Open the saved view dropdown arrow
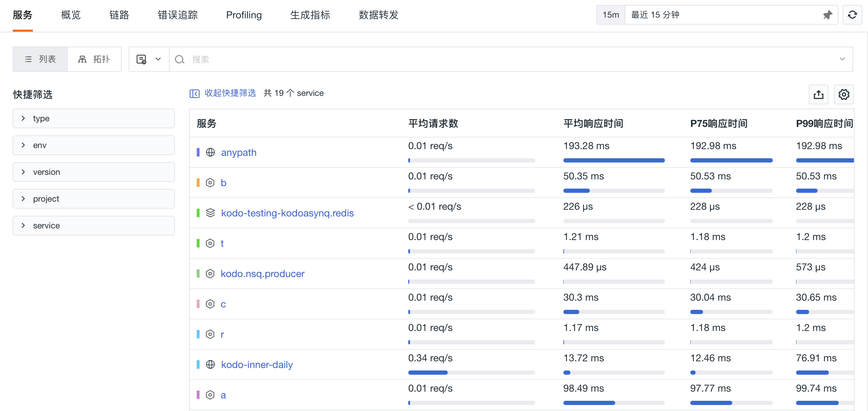Viewport: 868px width, 411px height. pyautogui.click(x=158, y=59)
